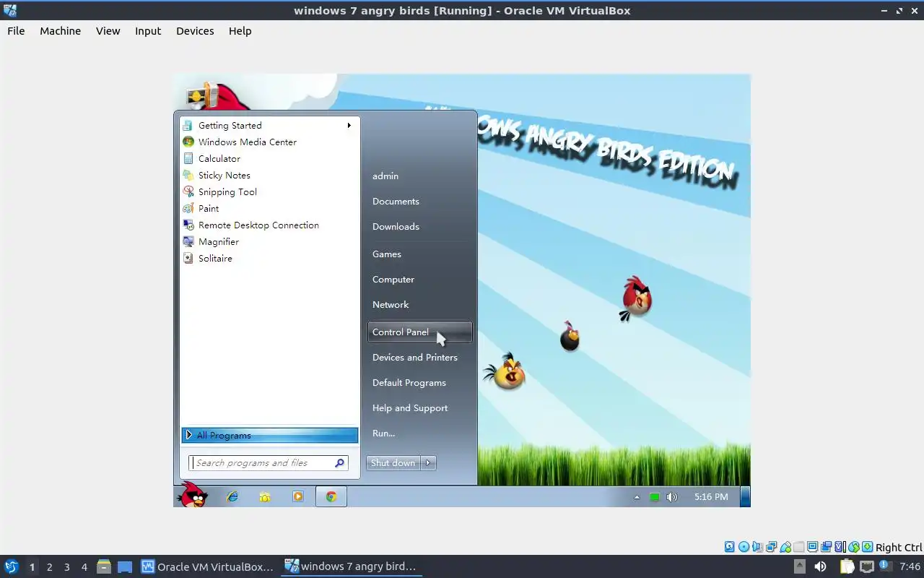Click VirtualBox shared folders indicator
924x578 pixels.
pyautogui.click(x=798, y=547)
